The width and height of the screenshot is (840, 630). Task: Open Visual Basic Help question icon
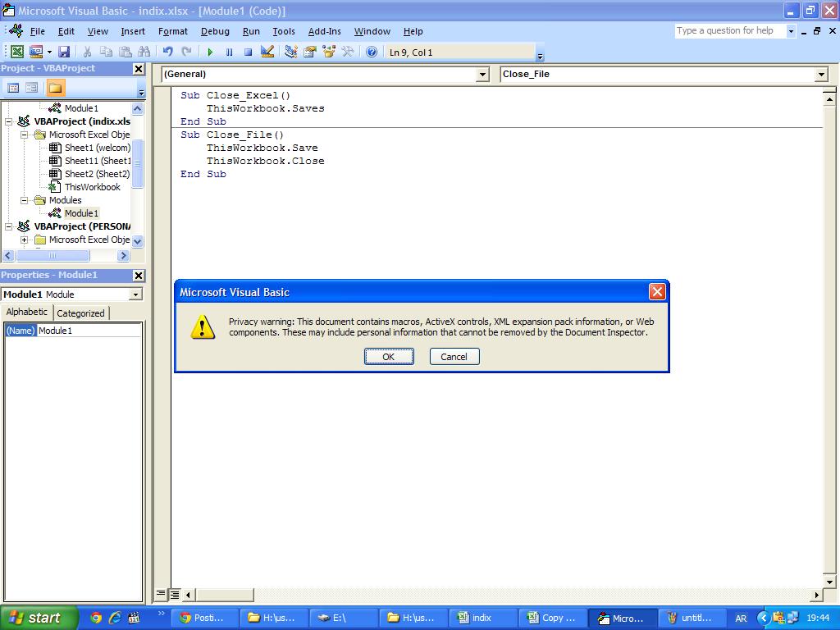point(372,52)
